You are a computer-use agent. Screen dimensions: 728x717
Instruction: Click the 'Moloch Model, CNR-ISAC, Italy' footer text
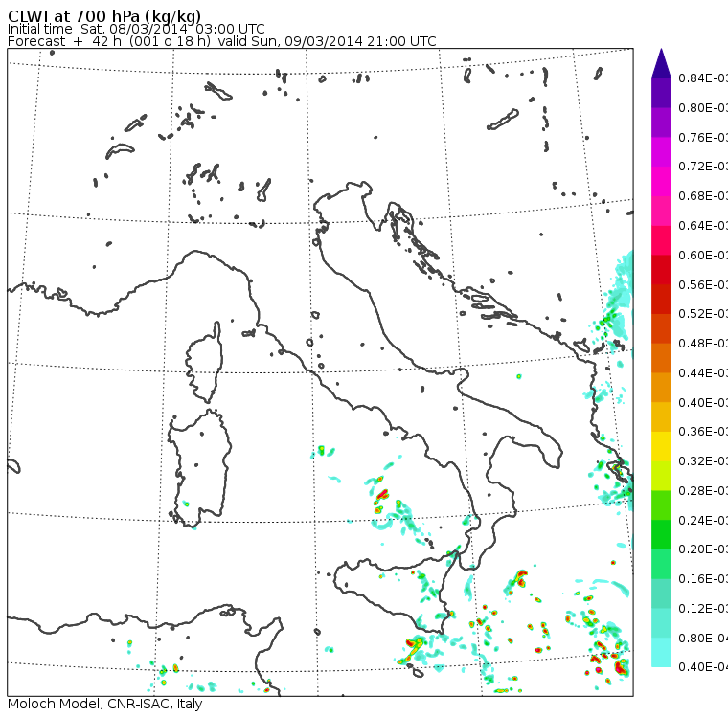pos(105,704)
